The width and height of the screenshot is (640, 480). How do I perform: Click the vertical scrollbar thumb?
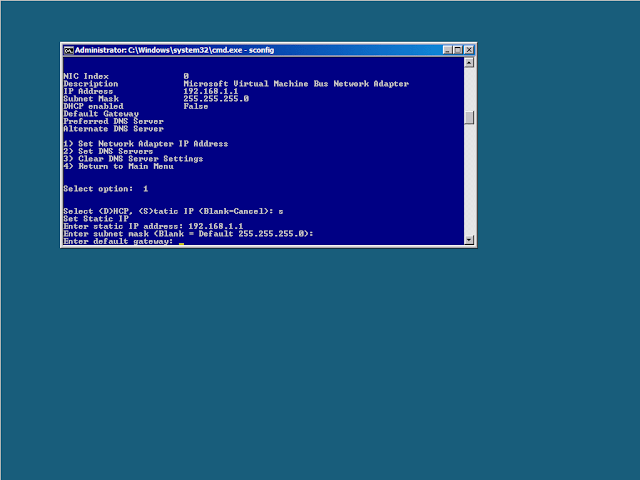click(469, 117)
